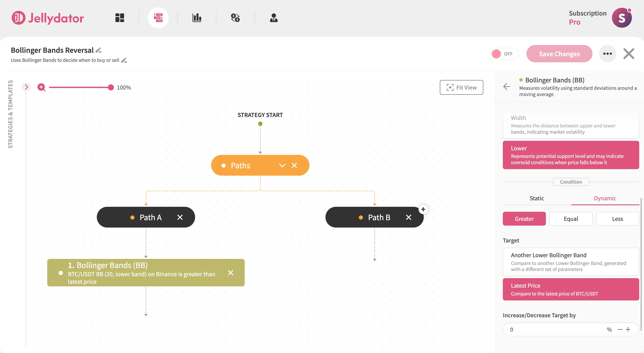Screen dimensions: 644x353
Task: Click the zoom magnifier icon
Action: (x=41, y=87)
